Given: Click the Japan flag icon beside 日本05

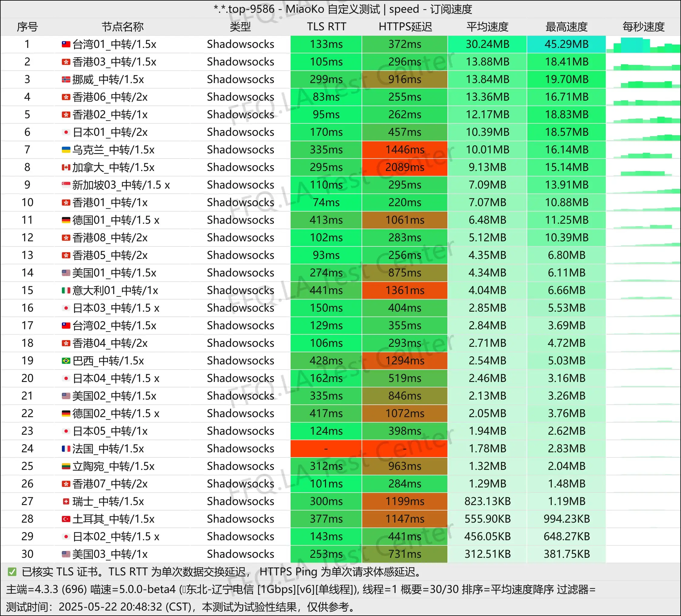Looking at the screenshot, I should coord(66,431).
